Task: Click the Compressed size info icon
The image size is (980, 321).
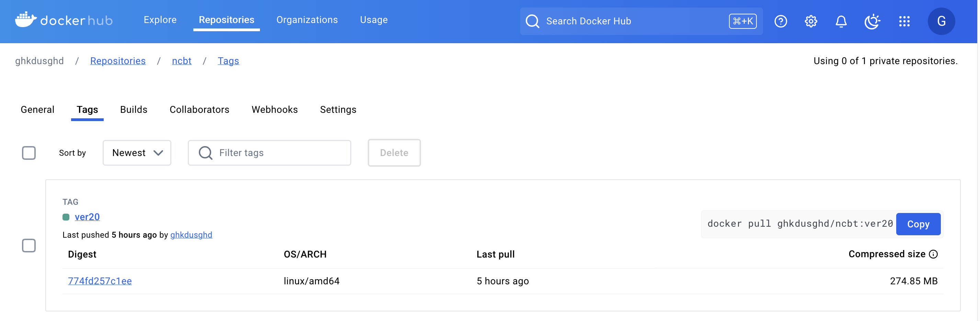Action: [x=933, y=254]
